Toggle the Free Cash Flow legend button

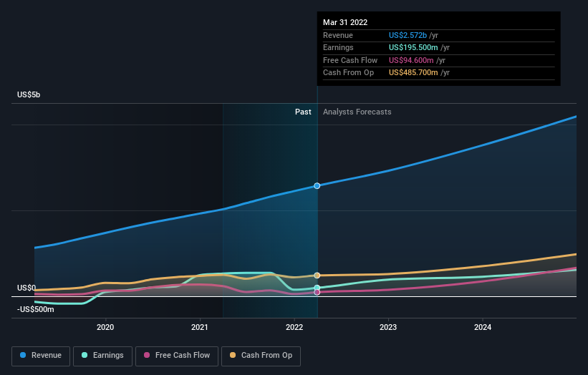point(177,356)
